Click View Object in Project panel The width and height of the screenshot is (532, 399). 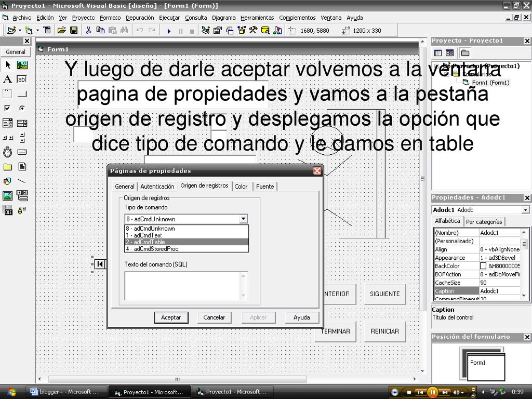click(x=449, y=53)
